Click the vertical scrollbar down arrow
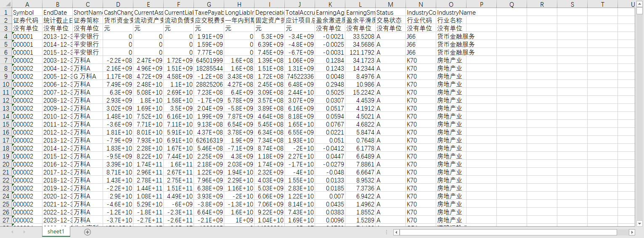The width and height of the screenshot is (644, 238). [640, 223]
